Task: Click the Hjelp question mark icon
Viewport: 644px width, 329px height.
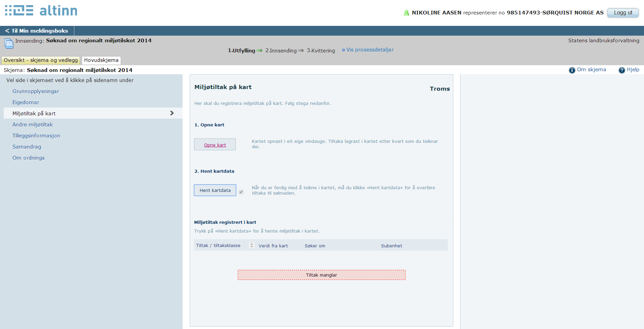Action: [621, 70]
